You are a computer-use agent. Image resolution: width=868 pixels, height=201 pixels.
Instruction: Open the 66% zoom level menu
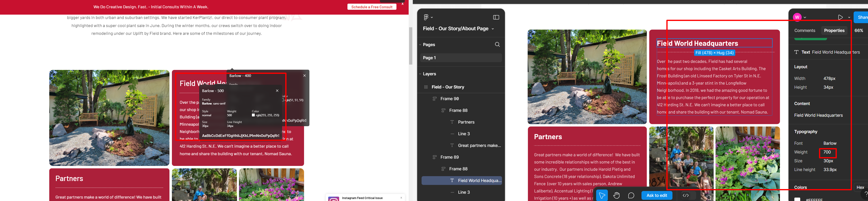pyautogui.click(x=859, y=30)
